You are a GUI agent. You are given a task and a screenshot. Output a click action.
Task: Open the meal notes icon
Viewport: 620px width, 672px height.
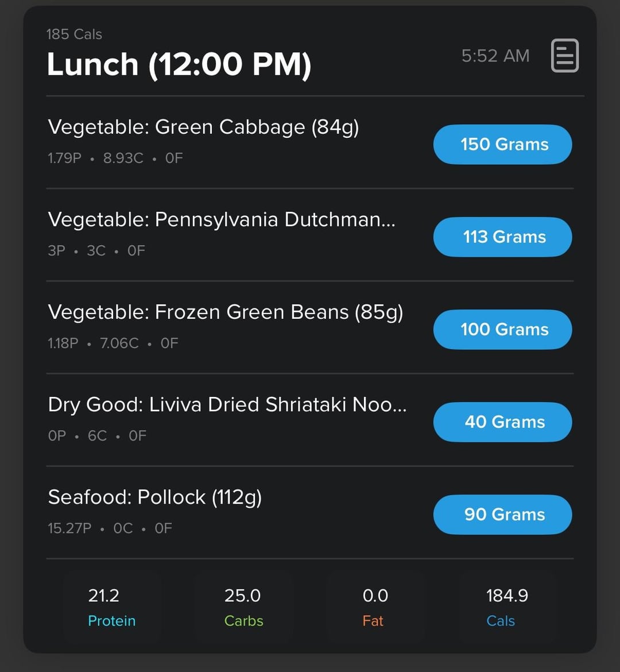[x=564, y=56]
